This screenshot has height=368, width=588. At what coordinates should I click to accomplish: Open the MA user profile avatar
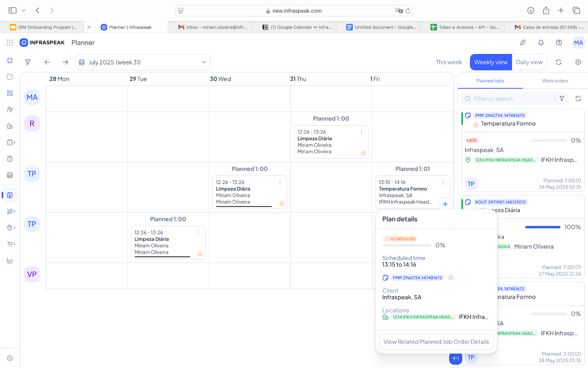click(x=578, y=43)
